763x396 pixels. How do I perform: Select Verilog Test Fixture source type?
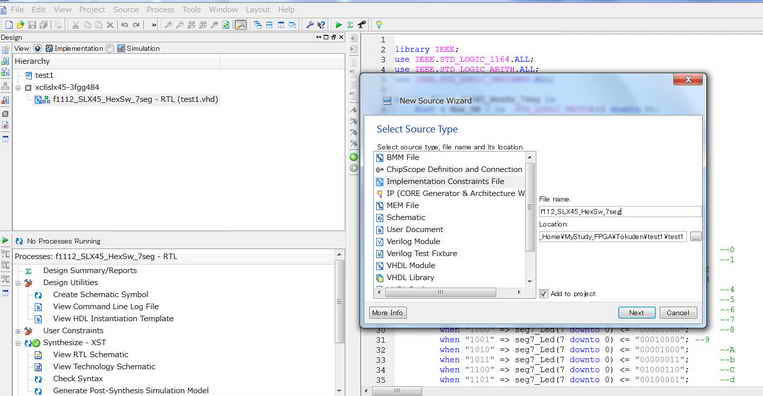(422, 253)
